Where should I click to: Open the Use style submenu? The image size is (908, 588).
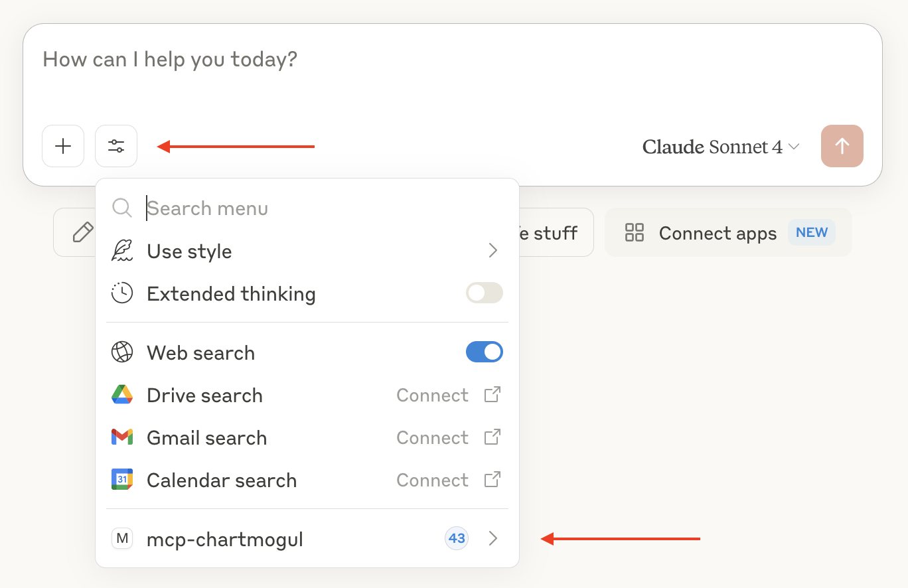[307, 251]
